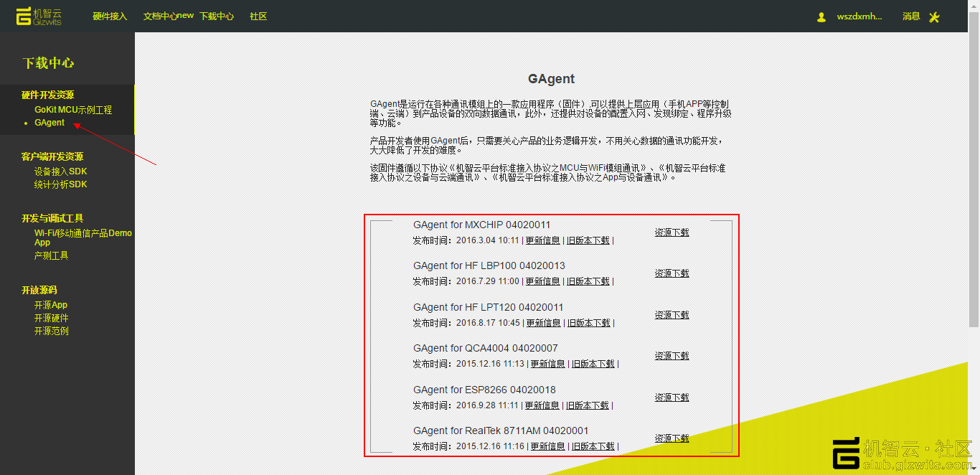Viewport: 980px width, 475px height.
Task: Open 更新信息 for QCA4004 firmware
Action: pyautogui.click(x=548, y=364)
